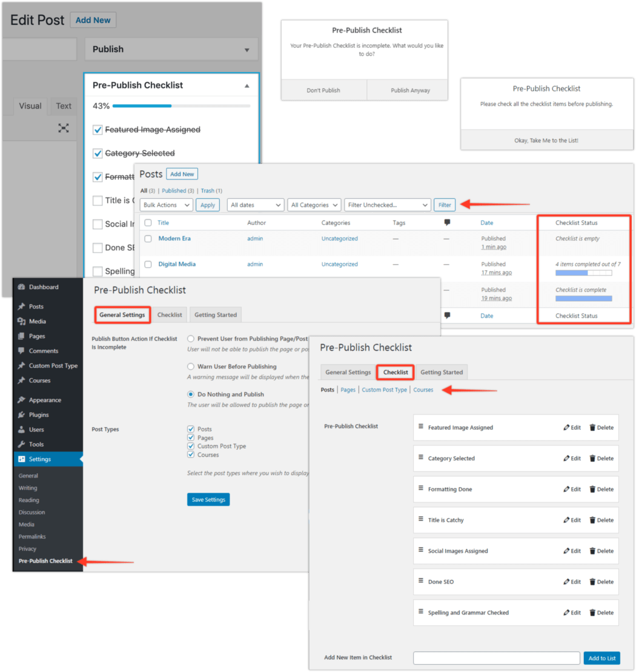Viewport: 636px width, 672px height.
Task: Open the All Categories dropdown
Action: point(314,205)
